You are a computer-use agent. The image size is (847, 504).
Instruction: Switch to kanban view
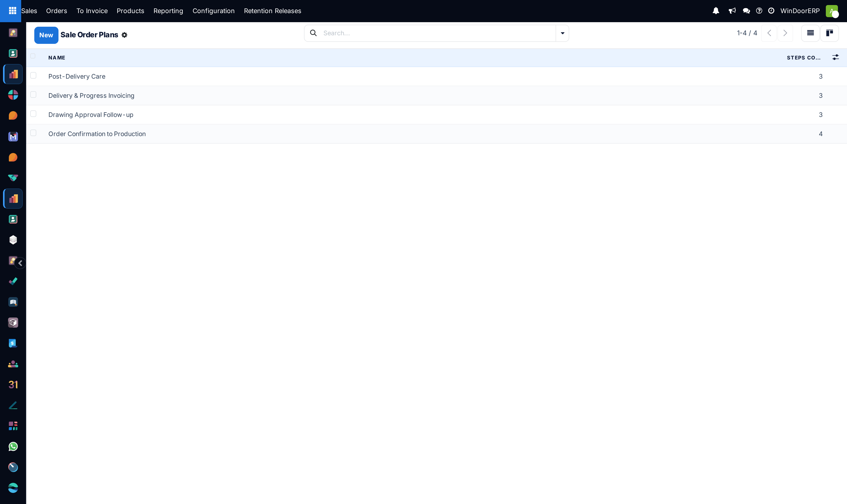[829, 33]
